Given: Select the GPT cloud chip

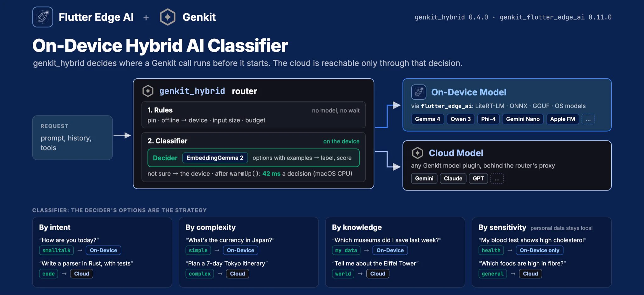Looking at the screenshot, I should tap(478, 179).
